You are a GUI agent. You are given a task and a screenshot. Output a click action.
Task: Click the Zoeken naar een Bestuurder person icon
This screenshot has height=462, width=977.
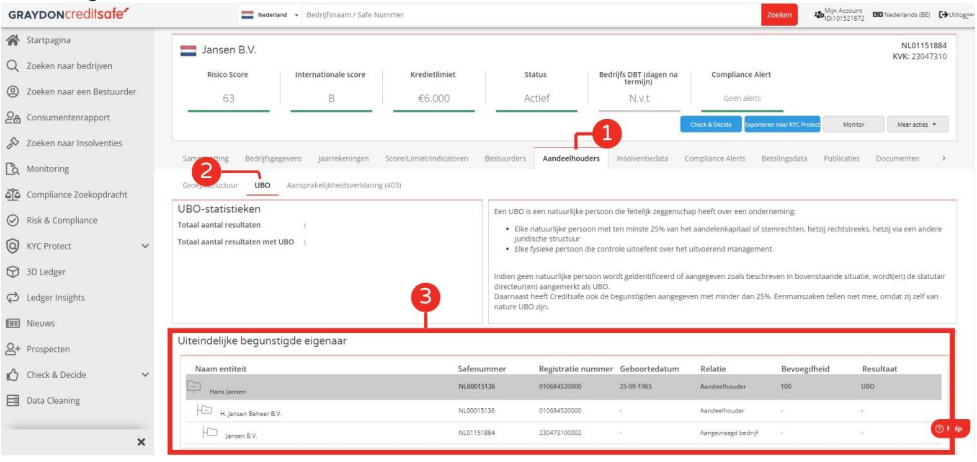pos(12,92)
